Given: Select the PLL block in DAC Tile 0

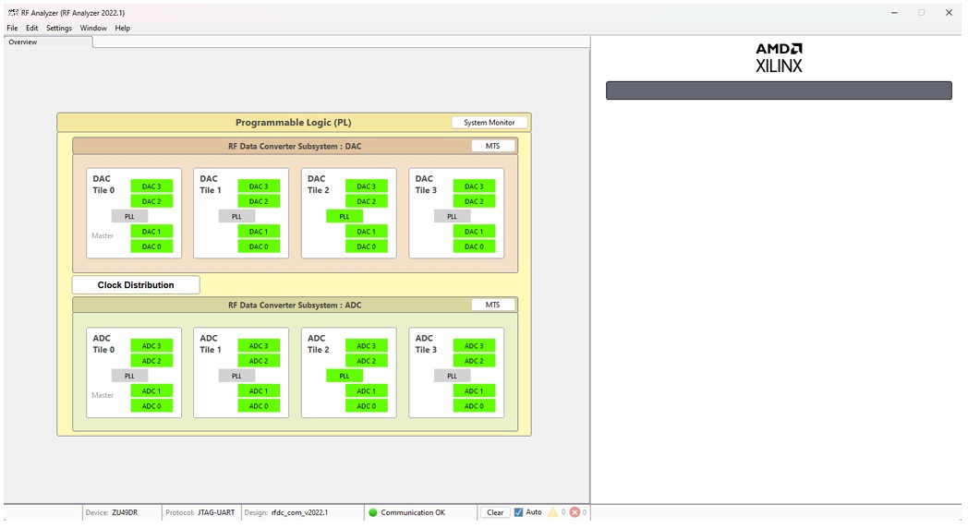Looking at the screenshot, I should 129,216.
